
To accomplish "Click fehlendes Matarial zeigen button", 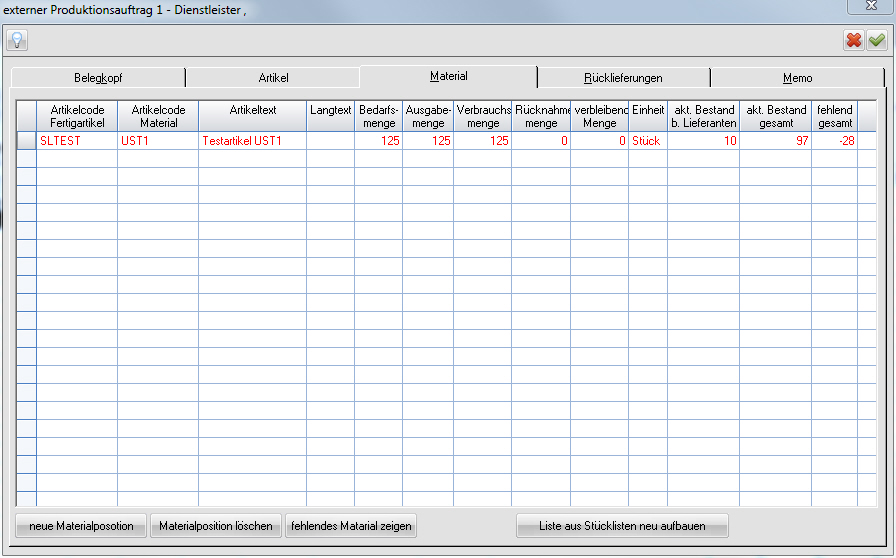I will point(351,526).
